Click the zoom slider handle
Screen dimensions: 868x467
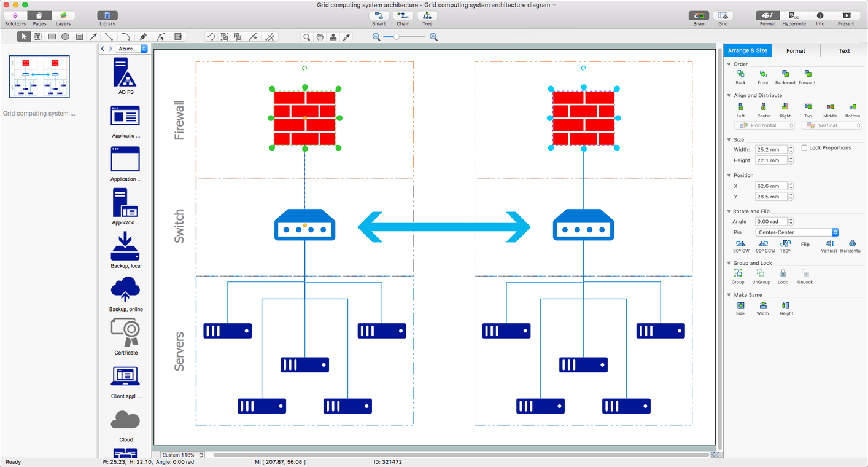pos(397,37)
